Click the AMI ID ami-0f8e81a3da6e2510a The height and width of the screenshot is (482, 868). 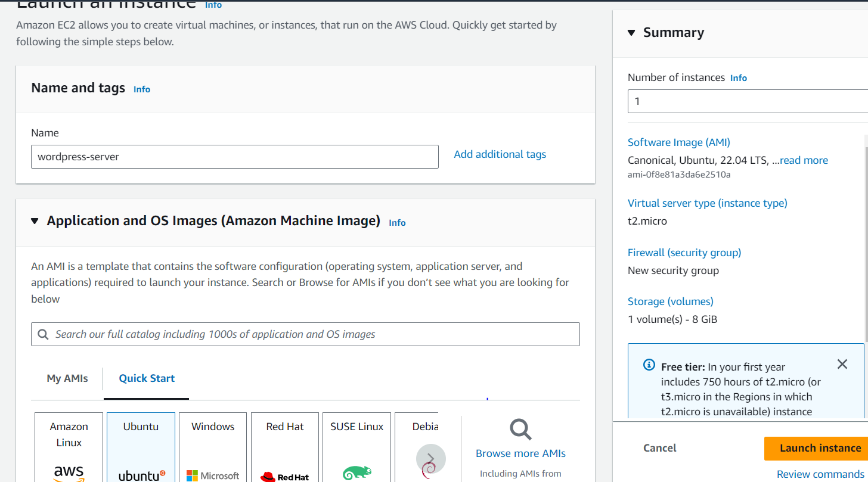[x=679, y=175]
